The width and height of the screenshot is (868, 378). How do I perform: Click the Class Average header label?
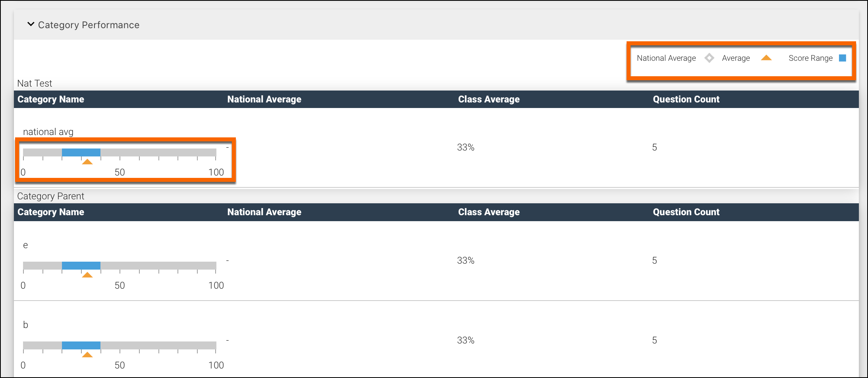[489, 99]
